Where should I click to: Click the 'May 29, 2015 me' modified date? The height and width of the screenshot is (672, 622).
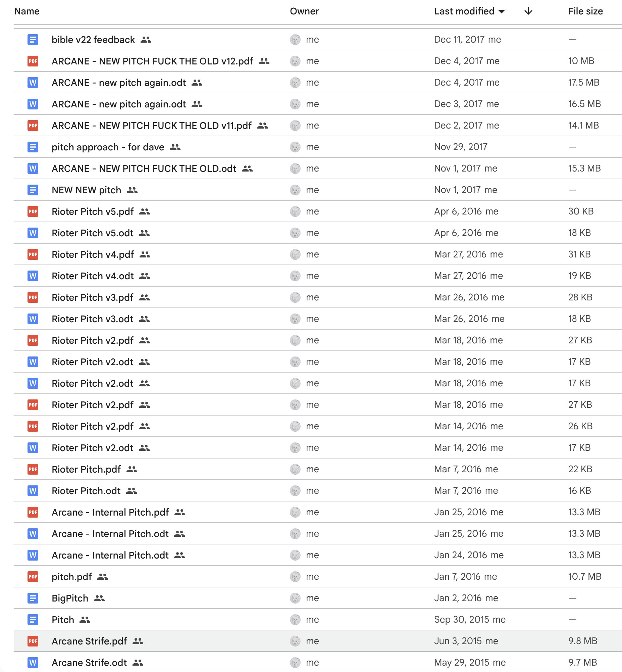pos(470,663)
